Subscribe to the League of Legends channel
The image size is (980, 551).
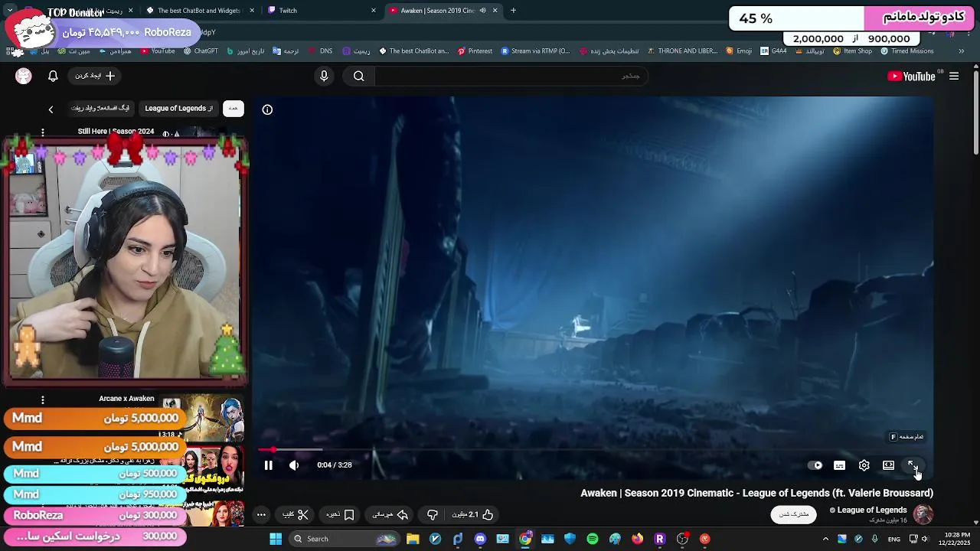pyautogui.click(x=793, y=514)
